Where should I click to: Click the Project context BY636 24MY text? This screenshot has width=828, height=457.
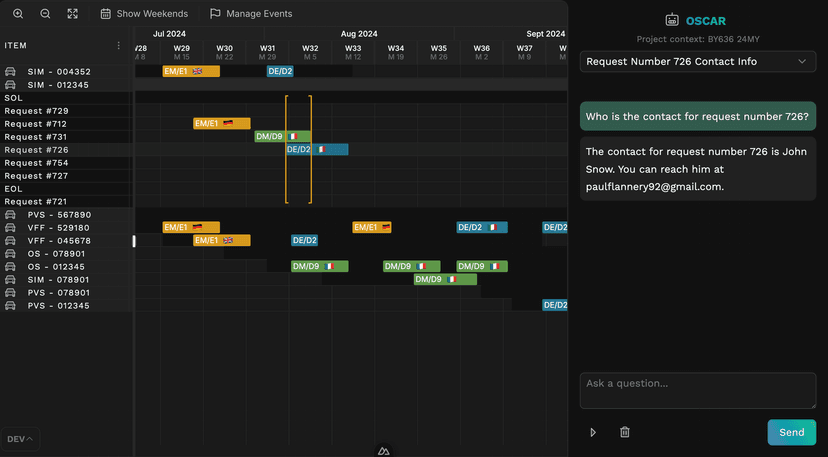pyautogui.click(x=698, y=39)
